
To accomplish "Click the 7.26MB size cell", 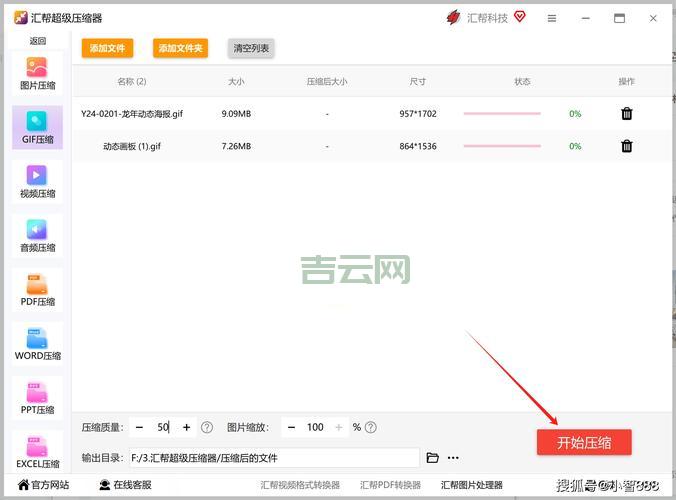I will point(236,146).
